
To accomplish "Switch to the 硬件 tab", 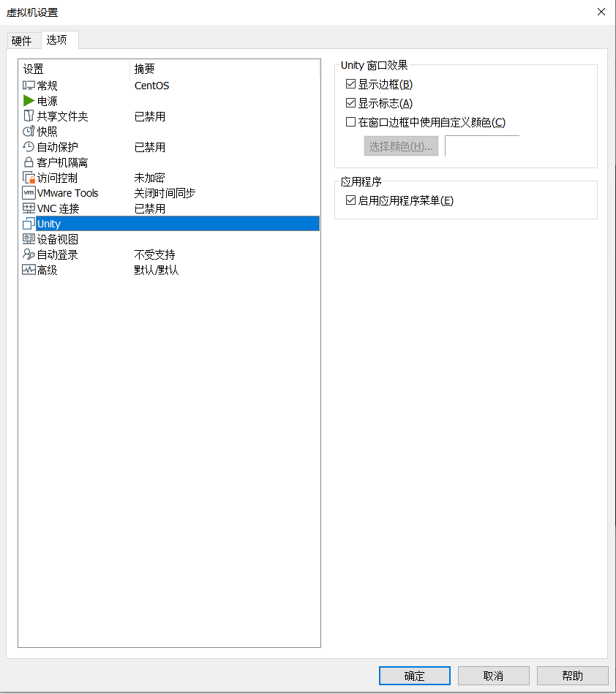I will [22, 41].
